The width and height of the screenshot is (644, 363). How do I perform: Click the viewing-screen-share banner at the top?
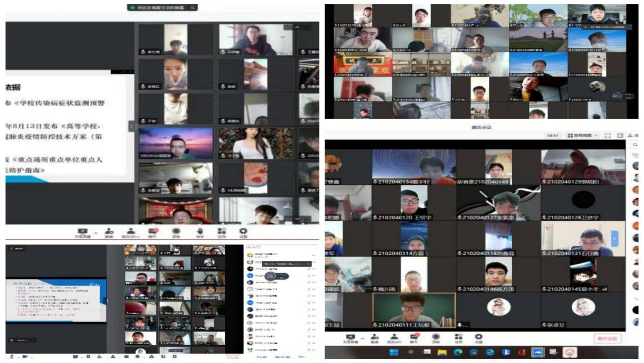[x=162, y=7]
